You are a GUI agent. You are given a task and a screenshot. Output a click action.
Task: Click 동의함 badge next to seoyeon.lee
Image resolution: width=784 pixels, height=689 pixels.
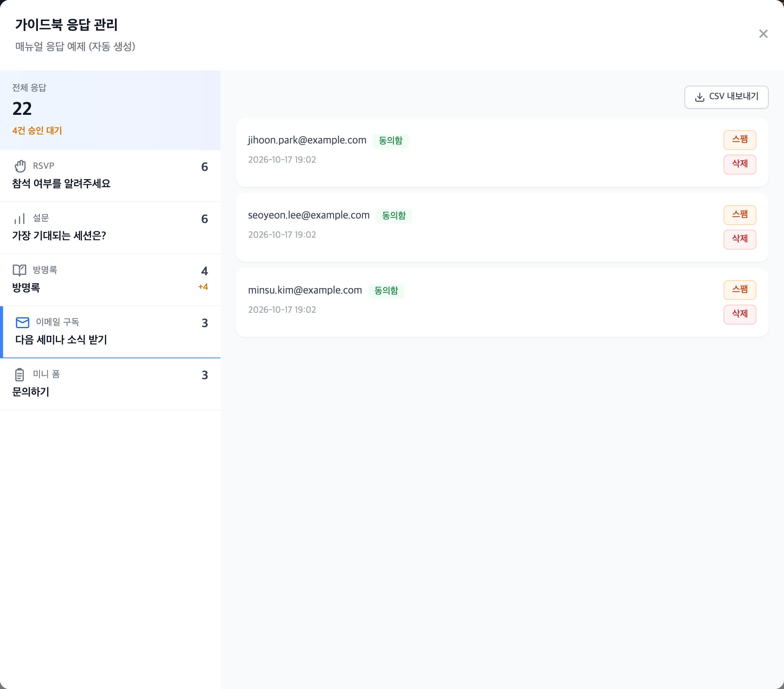point(394,216)
